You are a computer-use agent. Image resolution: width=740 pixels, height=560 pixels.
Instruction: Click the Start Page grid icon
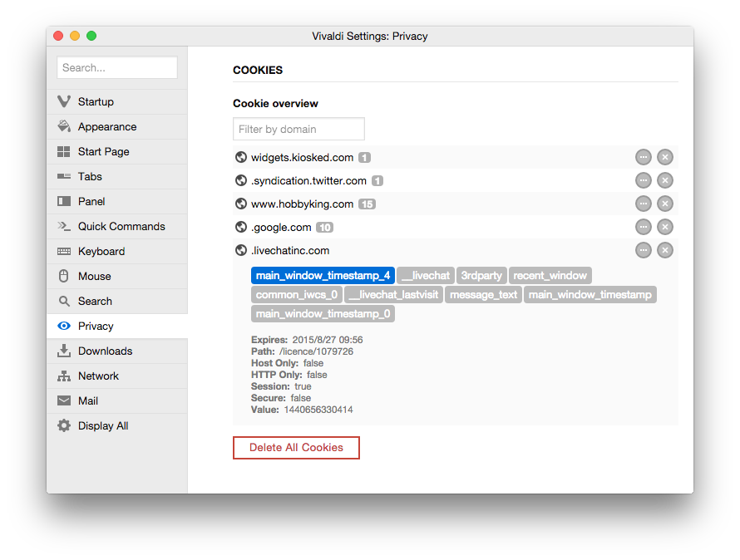(64, 151)
